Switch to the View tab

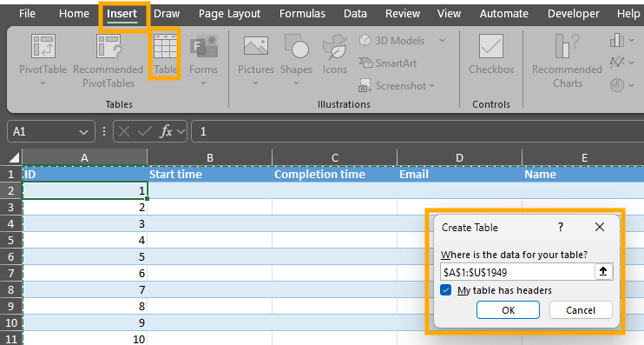coord(449,14)
